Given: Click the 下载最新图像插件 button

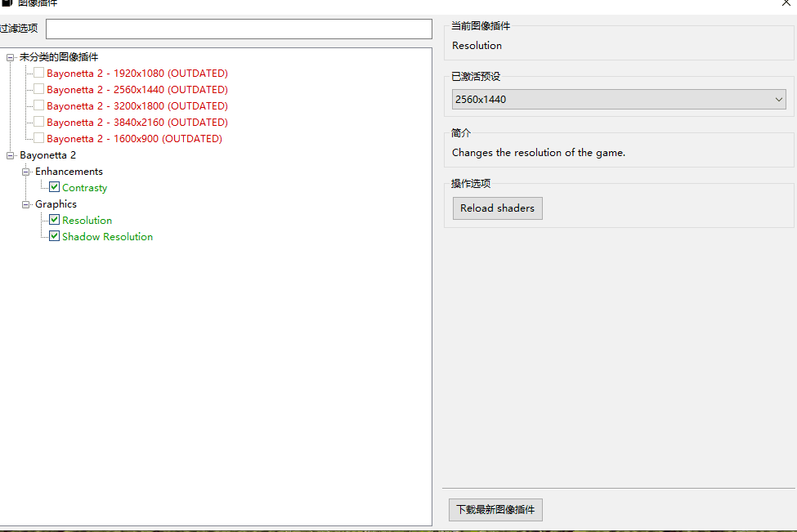Looking at the screenshot, I should [x=495, y=510].
